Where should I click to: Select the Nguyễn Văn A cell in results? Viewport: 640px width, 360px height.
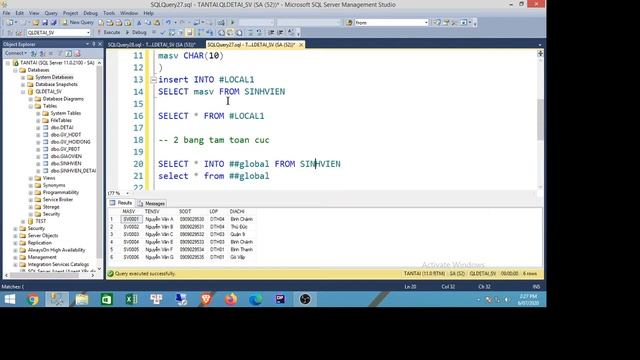point(160,219)
